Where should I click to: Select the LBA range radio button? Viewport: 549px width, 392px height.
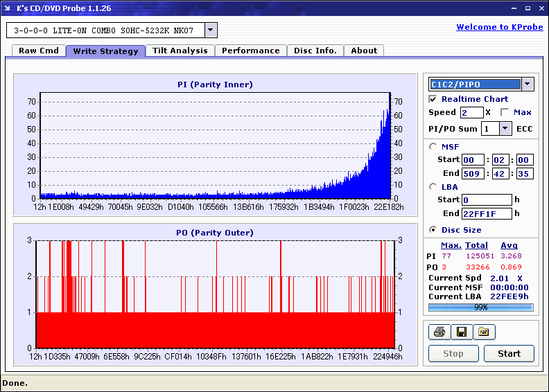pyautogui.click(x=433, y=186)
